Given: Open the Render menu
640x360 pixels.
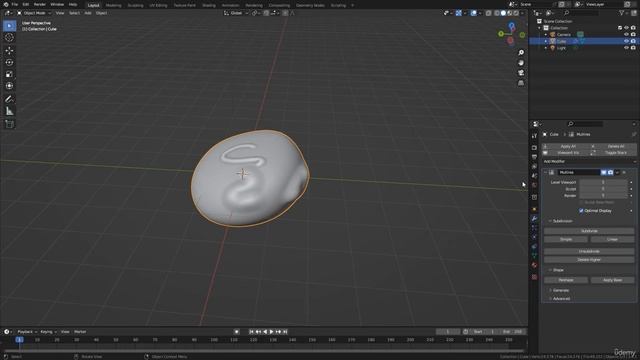Looking at the screenshot, I should click(40, 4).
